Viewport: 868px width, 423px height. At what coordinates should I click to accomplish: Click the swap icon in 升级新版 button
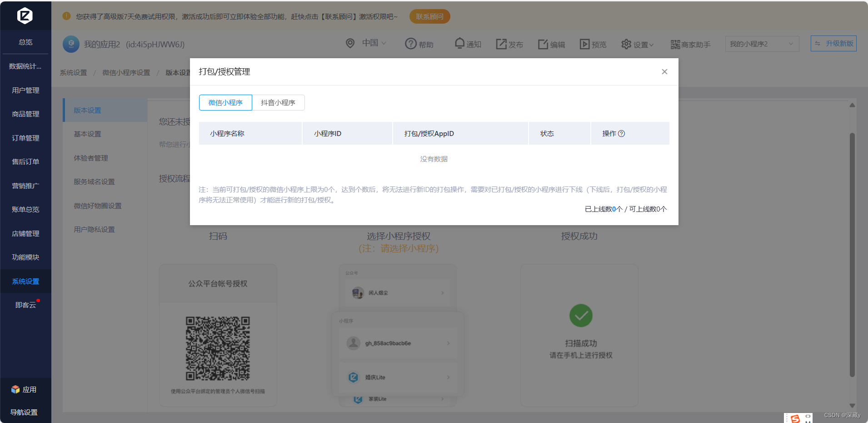pos(818,44)
